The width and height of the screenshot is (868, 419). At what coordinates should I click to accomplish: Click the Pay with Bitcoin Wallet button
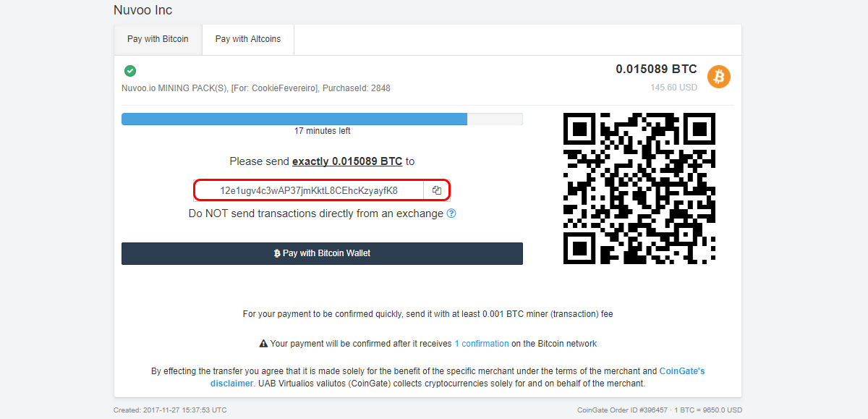pyautogui.click(x=322, y=253)
